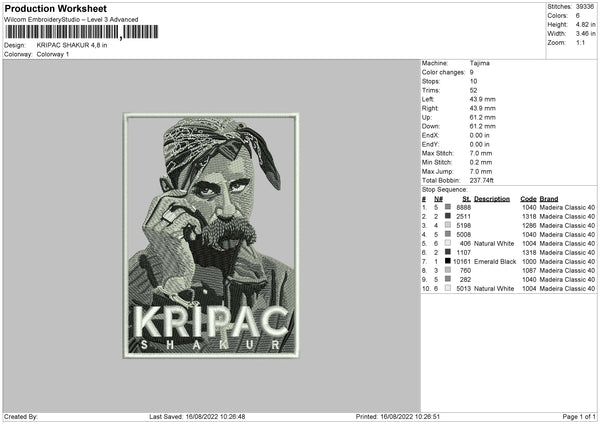Select the Emerald Black color swatch
This screenshot has width=600, height=424.
click(x=448, y=261)
